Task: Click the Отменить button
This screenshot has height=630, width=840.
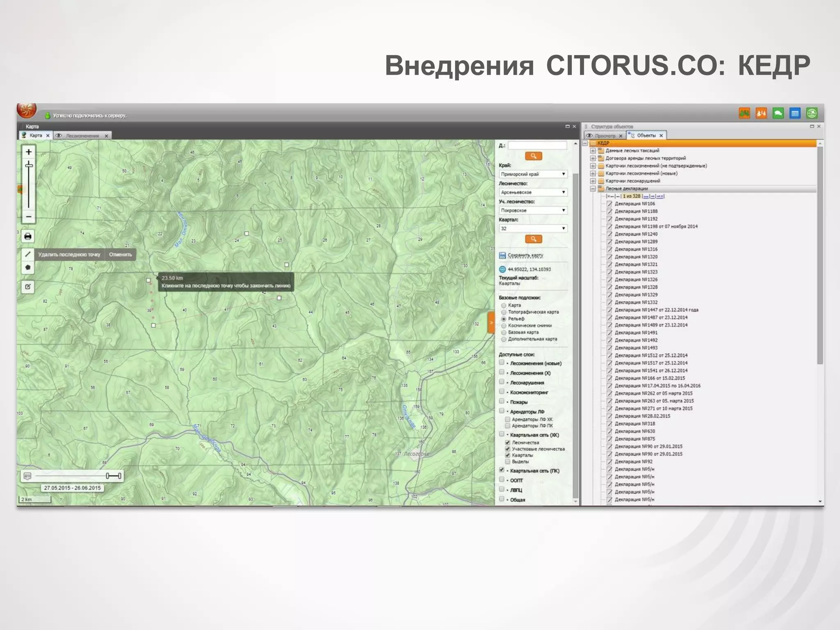Action: (120, 255)
